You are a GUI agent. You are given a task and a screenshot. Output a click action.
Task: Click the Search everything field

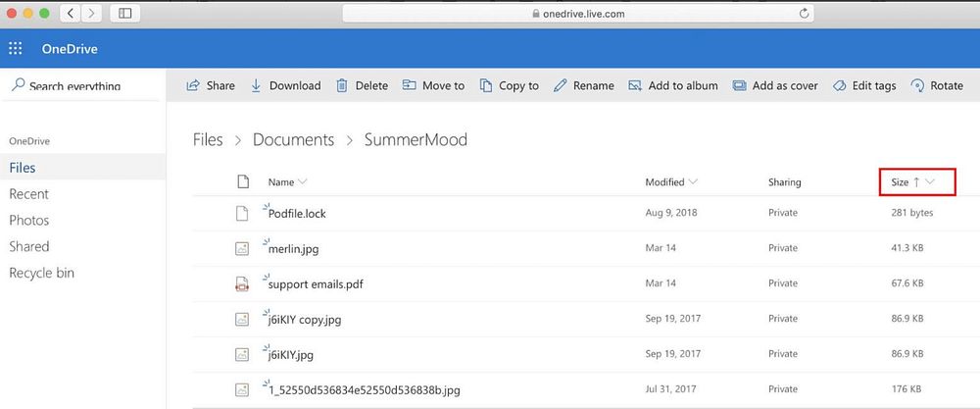(x=75, y=85)
